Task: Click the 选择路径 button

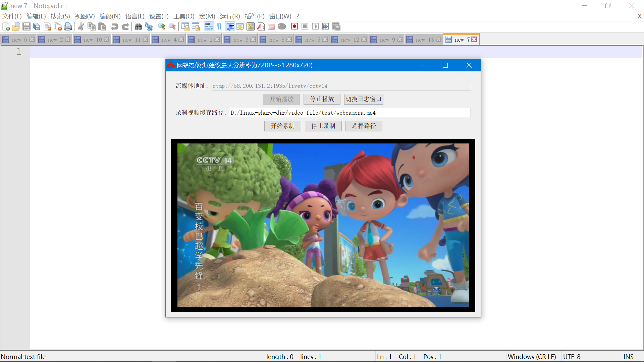Action: click(x=364, y=126)
